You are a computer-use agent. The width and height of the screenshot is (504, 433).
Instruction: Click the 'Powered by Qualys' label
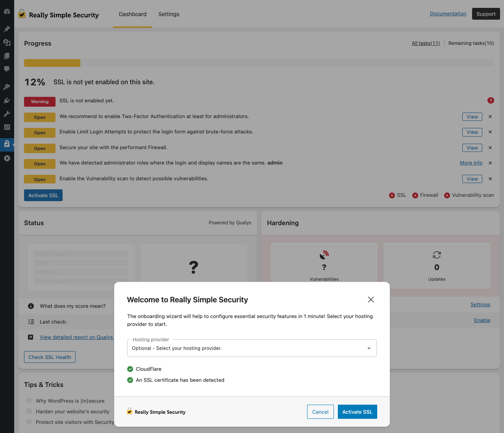pyautogui.click(x=230, y=223)
